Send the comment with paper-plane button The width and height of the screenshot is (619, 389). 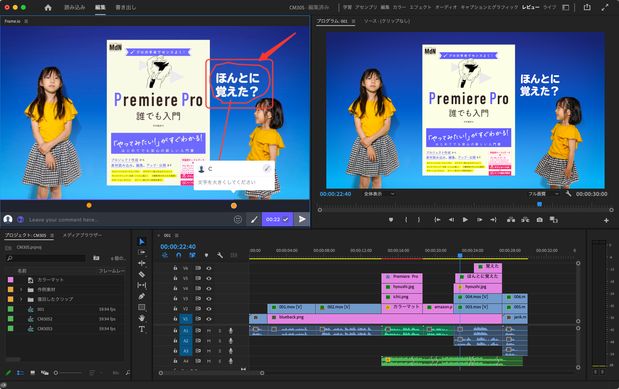(x=302, y=219)
